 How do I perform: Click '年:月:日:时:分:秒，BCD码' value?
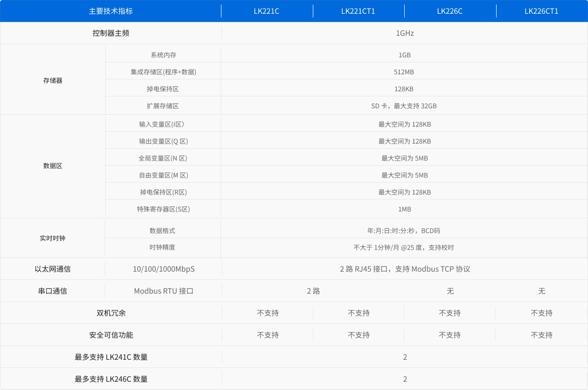tap(404, 231)
